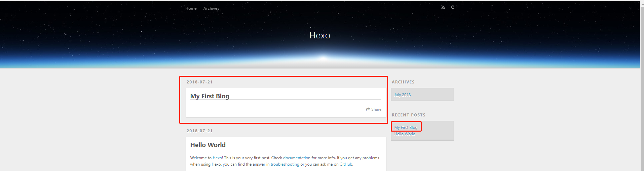Click the date above My First Blog
The image size is (644, 171).
pos(200,82)
